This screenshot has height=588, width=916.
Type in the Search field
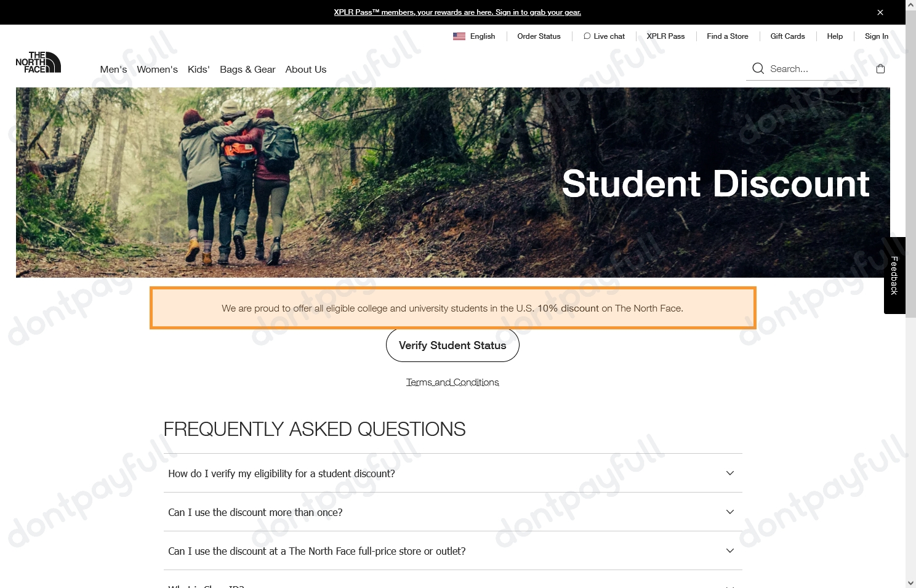[x=810, y=69]
